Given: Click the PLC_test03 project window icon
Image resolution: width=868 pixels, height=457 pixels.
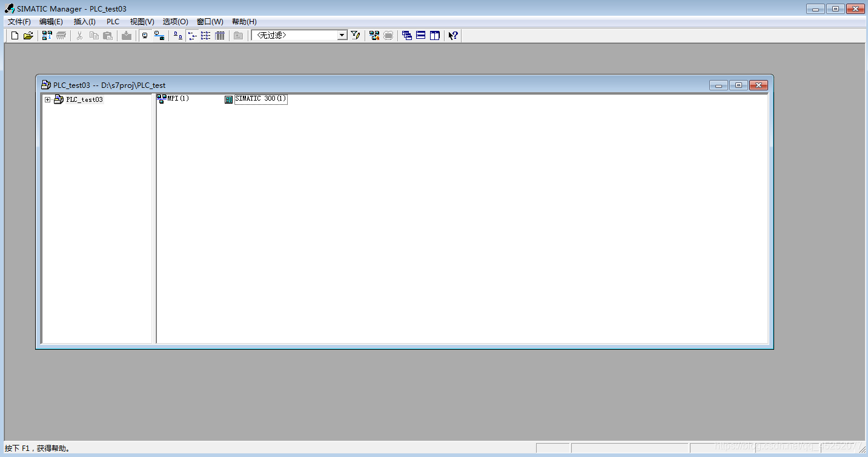Looking at the screenshot, I should pos(46,85).
